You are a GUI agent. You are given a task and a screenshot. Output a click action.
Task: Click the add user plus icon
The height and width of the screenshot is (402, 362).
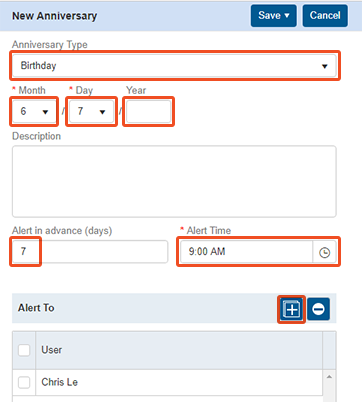pyautogui.click(x=291, y=309)
